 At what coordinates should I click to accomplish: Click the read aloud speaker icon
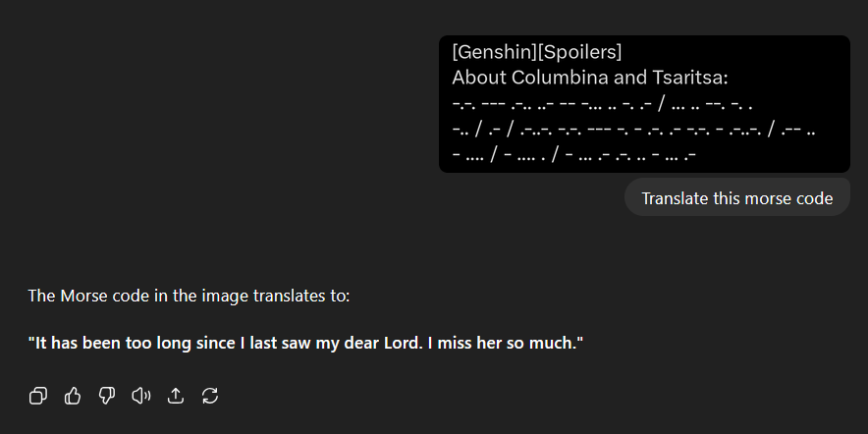tap(141, 396)
